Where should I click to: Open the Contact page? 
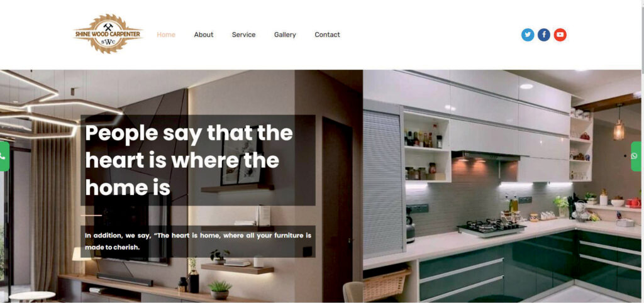327,35
